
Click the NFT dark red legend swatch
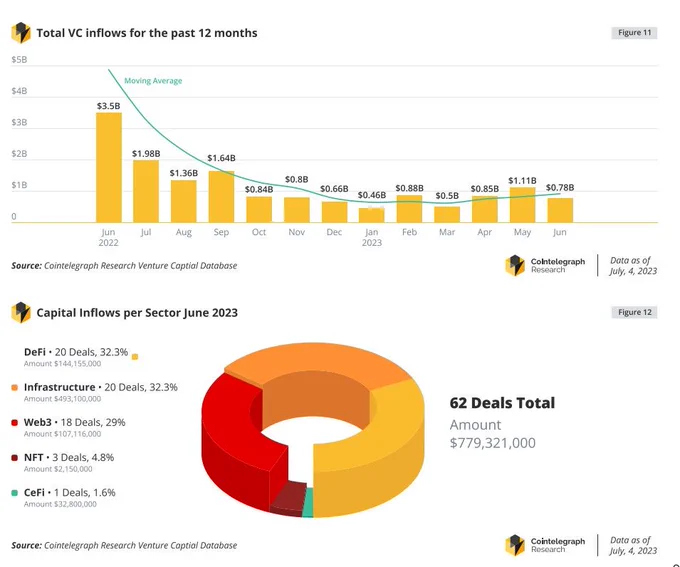(15, 458)
